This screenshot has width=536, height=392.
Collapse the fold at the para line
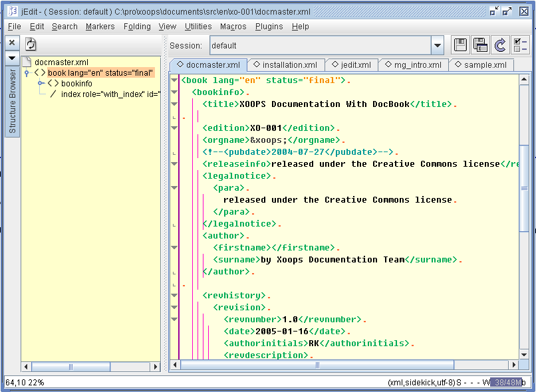pyautogui.click(x=174, y=188)
